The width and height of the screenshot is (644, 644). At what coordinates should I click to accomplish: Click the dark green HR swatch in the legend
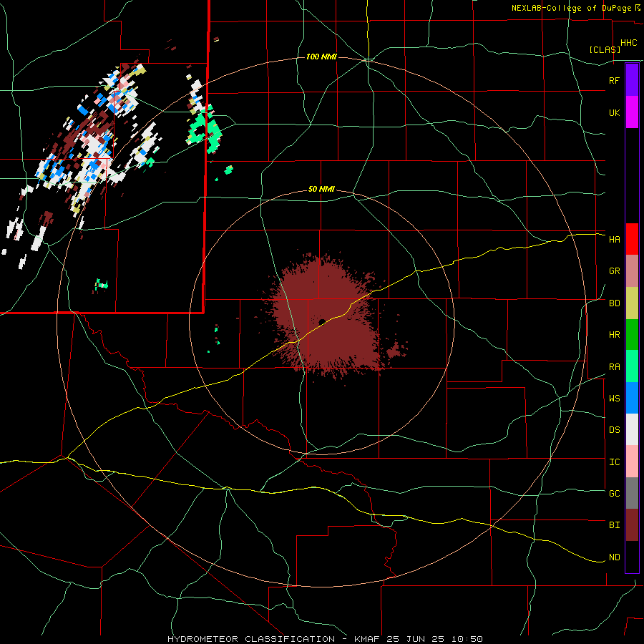coord(632,335)
